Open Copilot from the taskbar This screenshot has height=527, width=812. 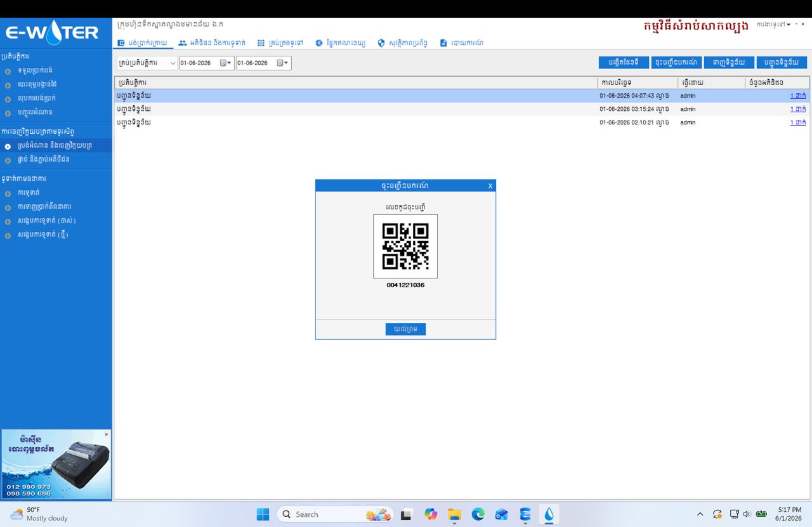tap(431, 514)
